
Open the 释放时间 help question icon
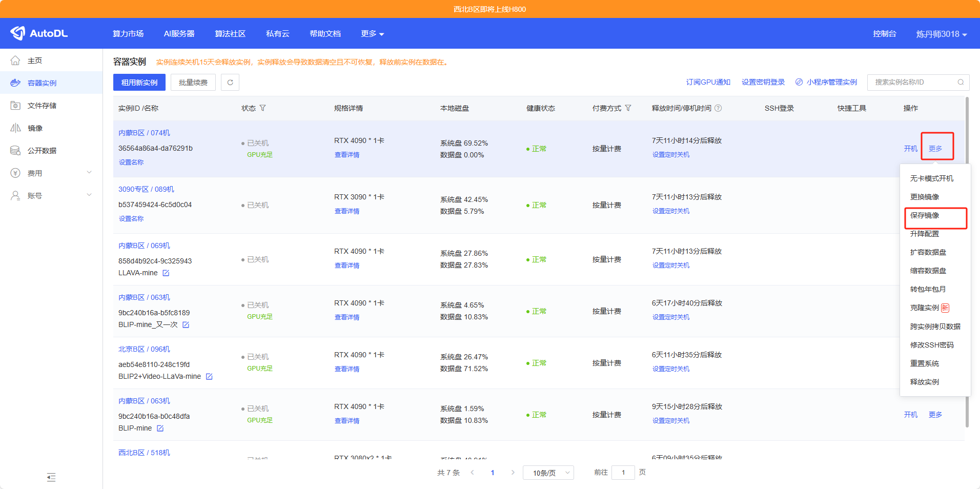718,108
